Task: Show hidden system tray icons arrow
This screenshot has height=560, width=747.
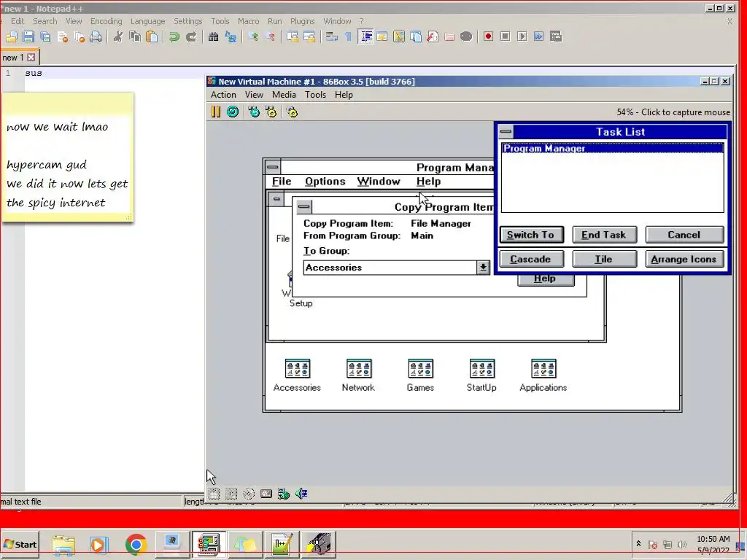Action: (638, 544)
